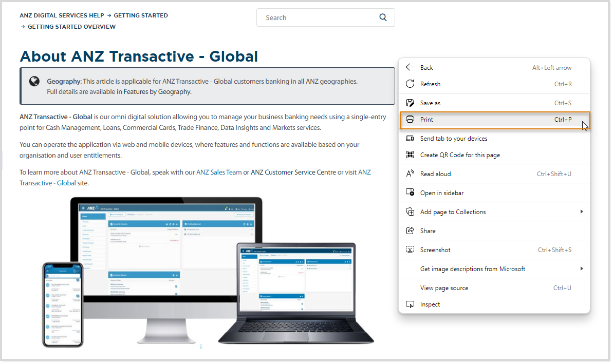The height and width of the screenshot is (364, 613).
Task: Open the ANZ Sales Team link
Action: pos(218,172)
